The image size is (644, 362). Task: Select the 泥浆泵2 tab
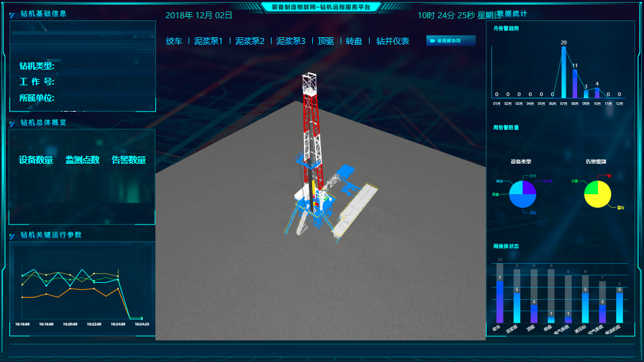[249, 41]
